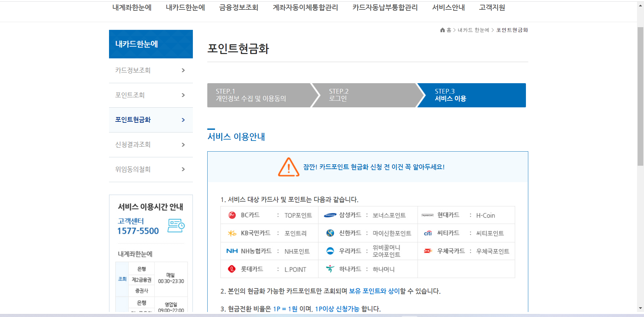644x317 pixels.
Task: Click 위비꿀머니 모아포인트 text
Action: pyautogui.click(x=386, y=251)
